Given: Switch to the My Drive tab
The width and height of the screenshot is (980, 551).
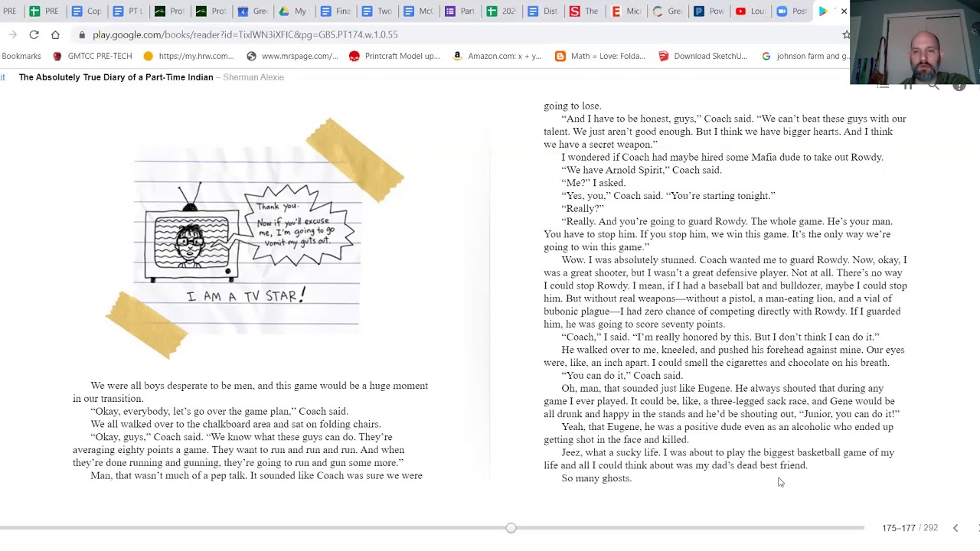Looking at the screenshot, I should (x=293, y=11).
